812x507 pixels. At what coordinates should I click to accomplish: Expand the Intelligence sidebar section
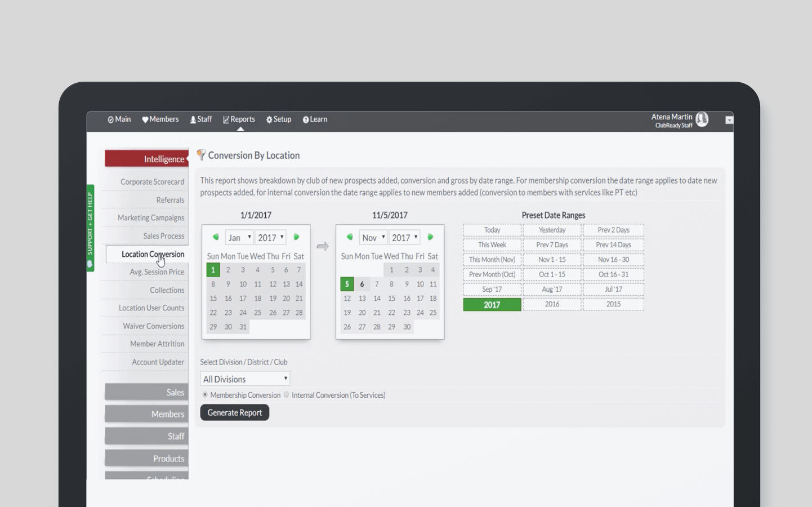pyautogui.click(x=146, y=159)
